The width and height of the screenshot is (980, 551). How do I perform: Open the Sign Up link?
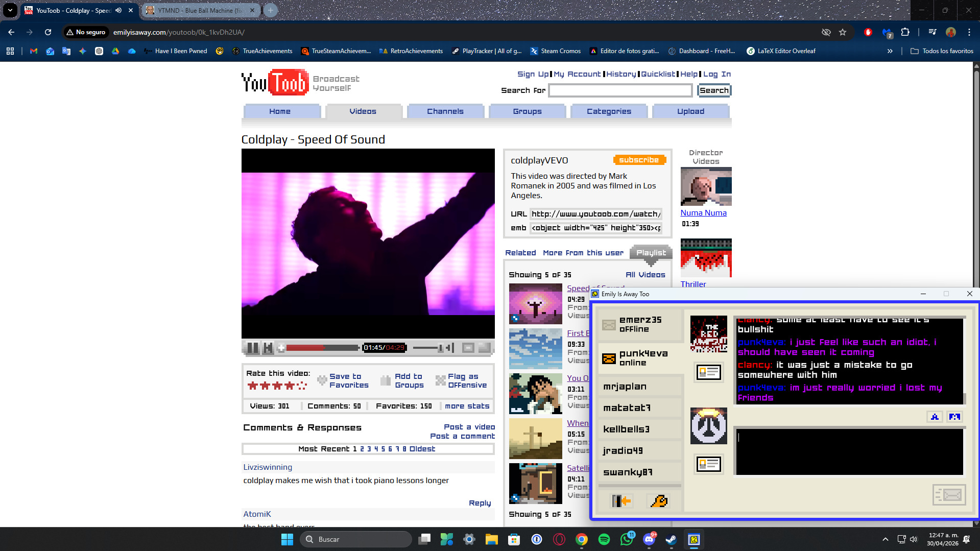point(533,74)
